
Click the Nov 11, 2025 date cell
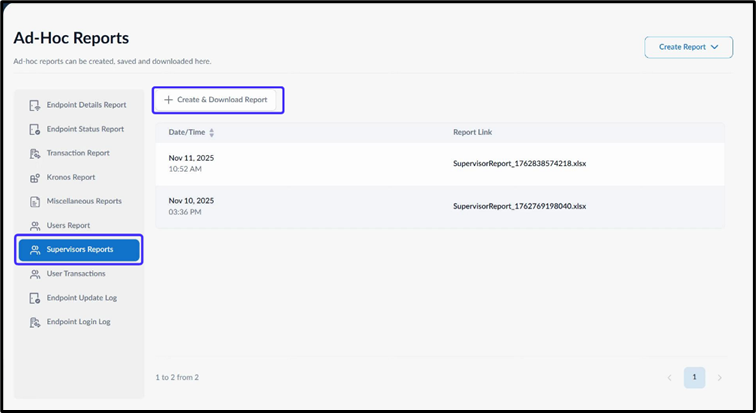[x=191, y=158]
